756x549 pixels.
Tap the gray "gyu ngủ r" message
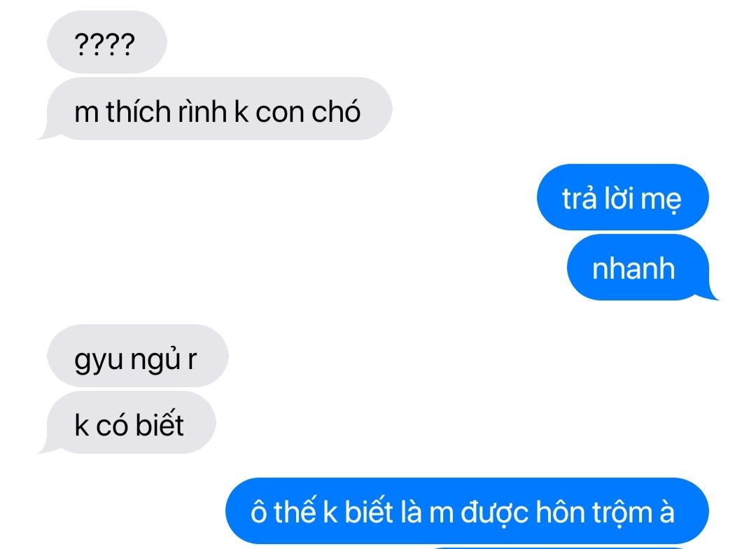tap(137, 356)
